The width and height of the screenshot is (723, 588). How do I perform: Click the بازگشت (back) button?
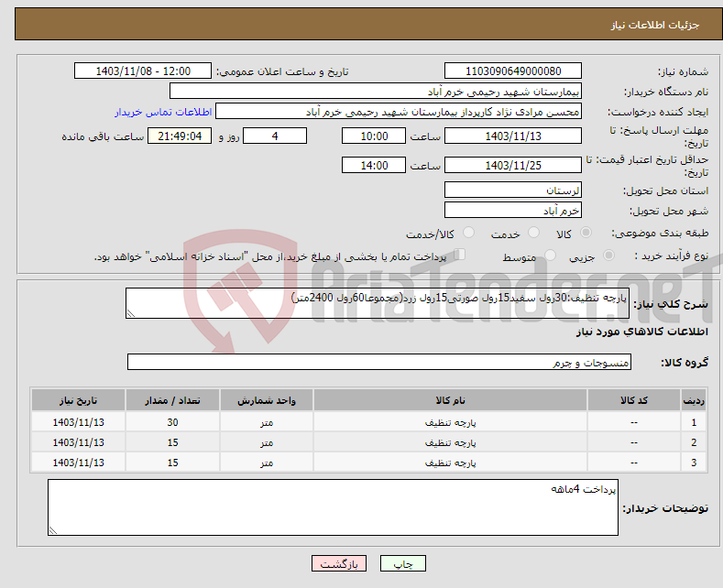[339, 563]
